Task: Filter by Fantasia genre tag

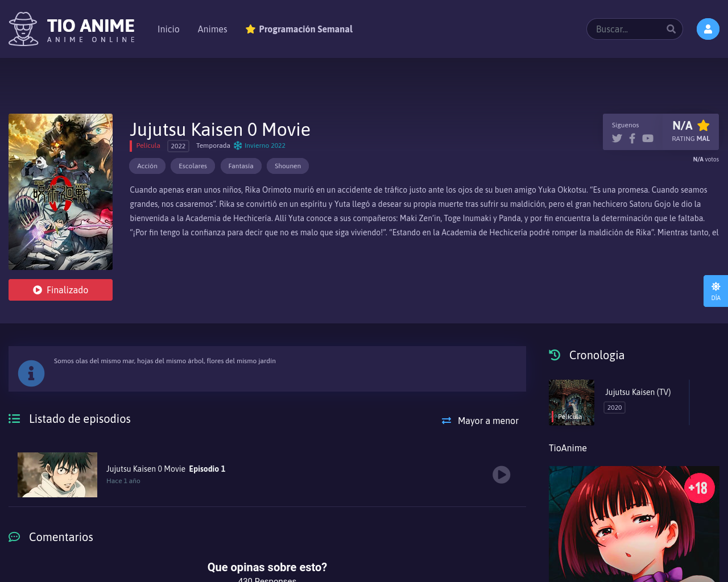Action: coord(241,166)
